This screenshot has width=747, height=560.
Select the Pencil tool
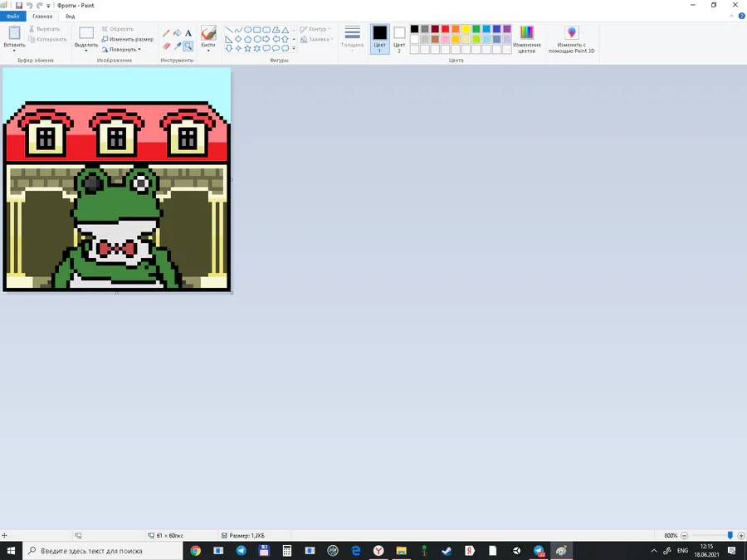pos(166,33)
